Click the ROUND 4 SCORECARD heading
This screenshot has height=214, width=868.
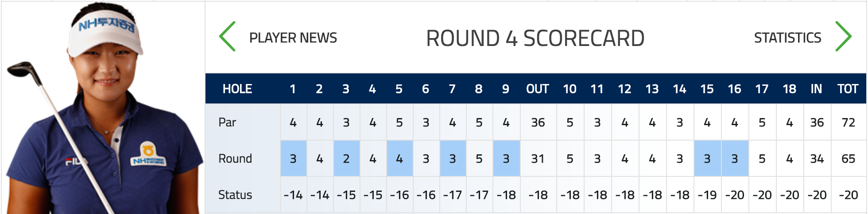(x=535, y=38)
